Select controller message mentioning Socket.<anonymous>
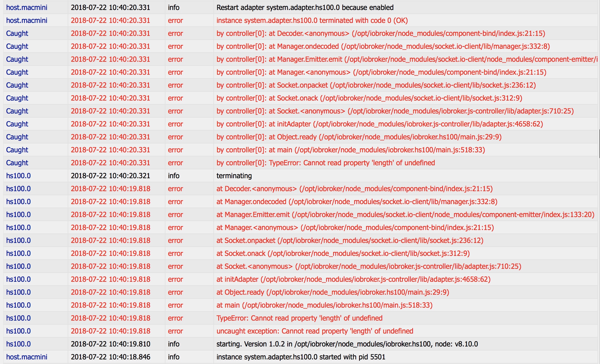Image resolution: width=600 pixels, height=364 pixels. tap(395, 111)
